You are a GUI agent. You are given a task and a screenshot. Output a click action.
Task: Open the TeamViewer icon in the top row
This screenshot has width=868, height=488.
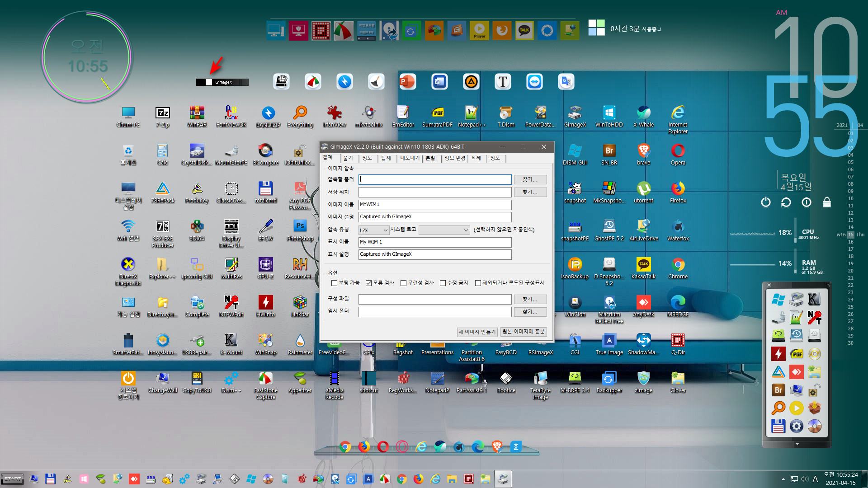[534, 82]
